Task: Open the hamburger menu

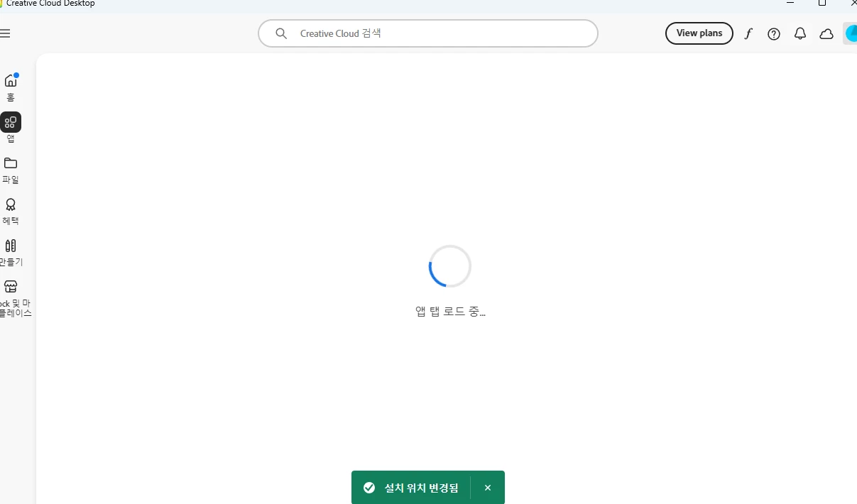Action: tap(5, 33)
